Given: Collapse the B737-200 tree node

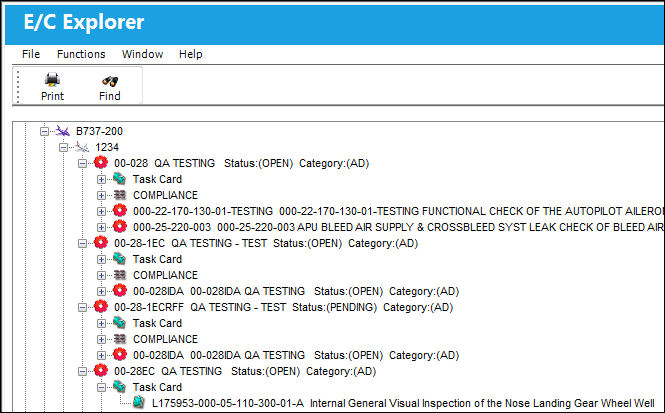Looking at the screenshot, I should pyautogui.click(x=44, y=131).
